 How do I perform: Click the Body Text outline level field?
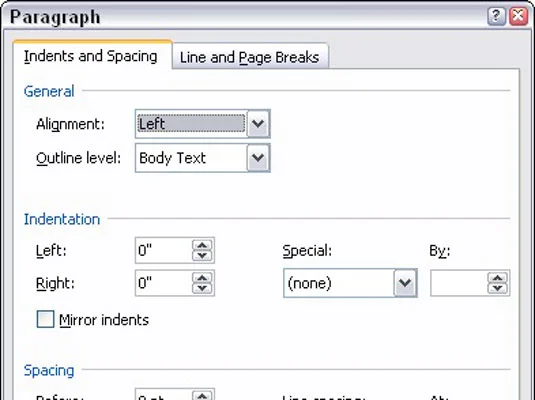pyautogui.click(x=191, y=158)
